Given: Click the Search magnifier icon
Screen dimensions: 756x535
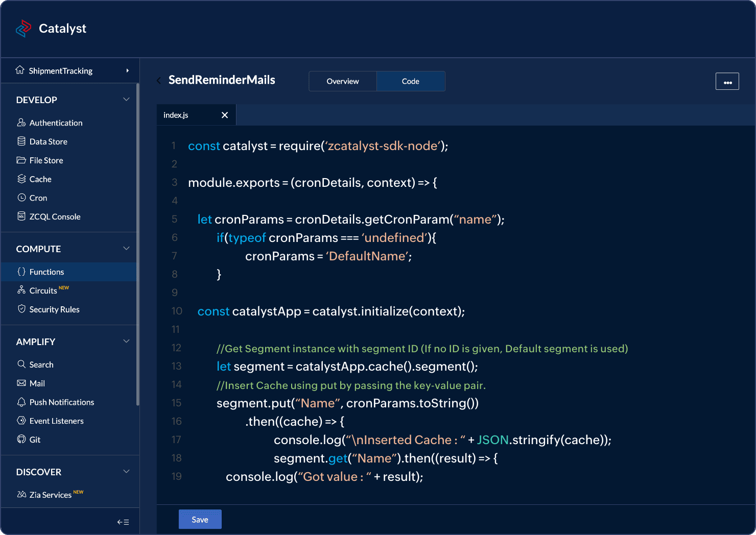Looking at the screenshot, I should coord(21,364).
